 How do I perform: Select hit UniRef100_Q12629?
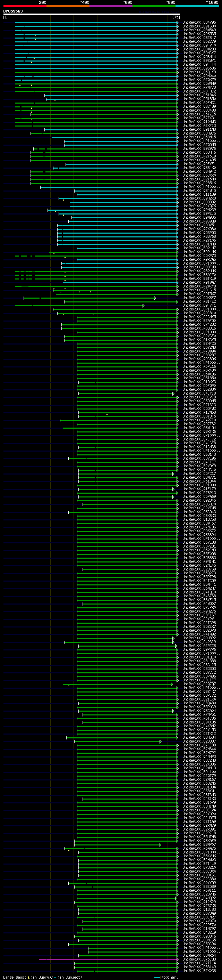pyautogui.click(x=199, y=902)
